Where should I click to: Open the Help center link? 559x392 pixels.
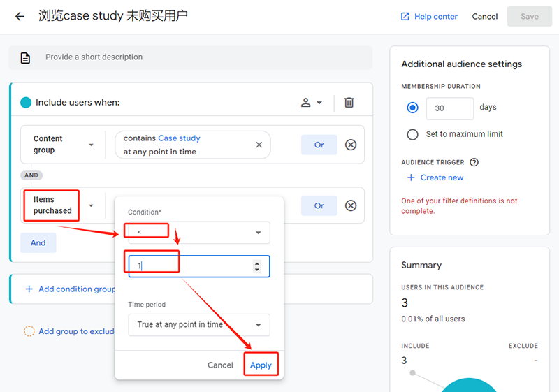(429, 16)
